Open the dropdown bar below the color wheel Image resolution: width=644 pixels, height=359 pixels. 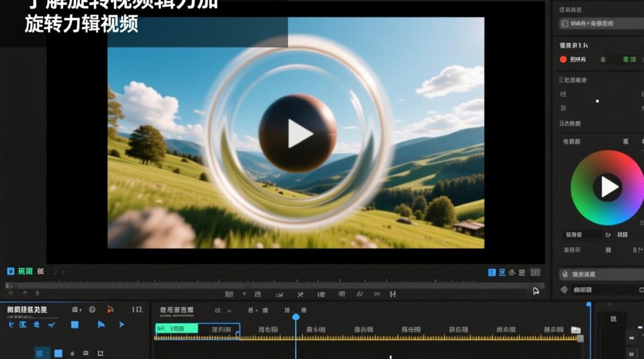[601, 274]
